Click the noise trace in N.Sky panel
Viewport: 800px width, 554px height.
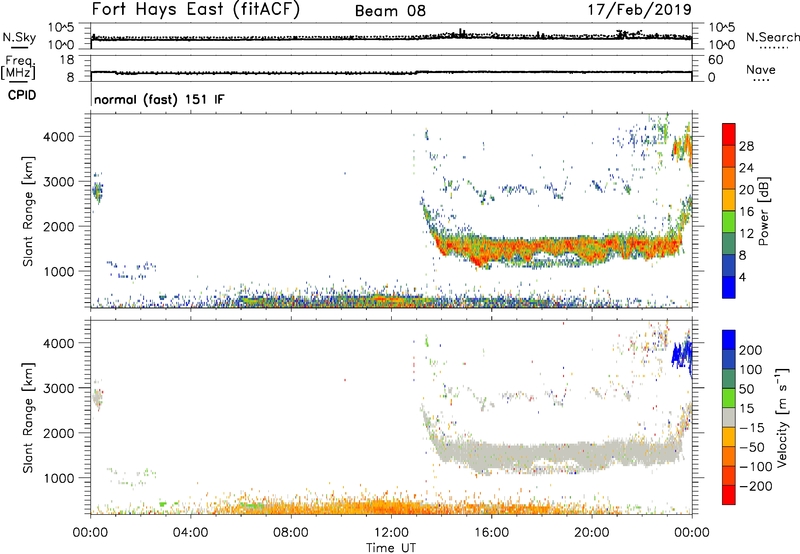pyautogui.click(x=391, y=37)
